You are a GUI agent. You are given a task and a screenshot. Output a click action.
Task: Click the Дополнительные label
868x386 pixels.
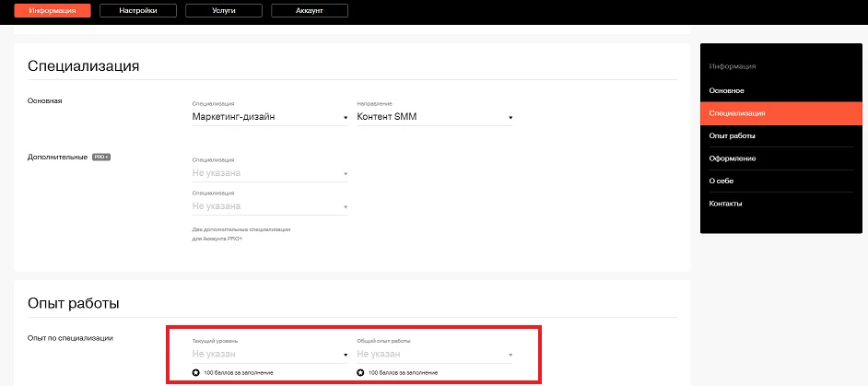point(57,157)
